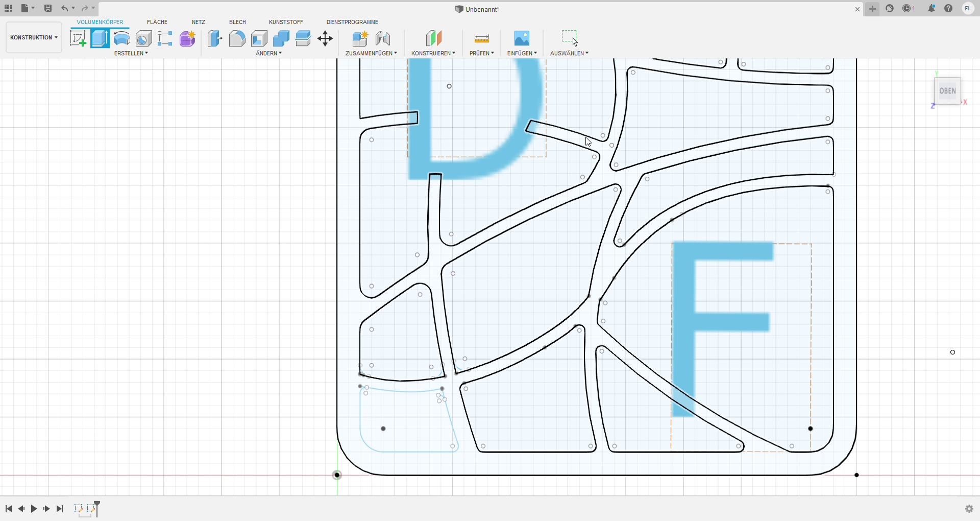This screenshot has height=521, width=980.
Task: Open the KONSTRUKTION workspace dropdown
Action: click(34, 37)
